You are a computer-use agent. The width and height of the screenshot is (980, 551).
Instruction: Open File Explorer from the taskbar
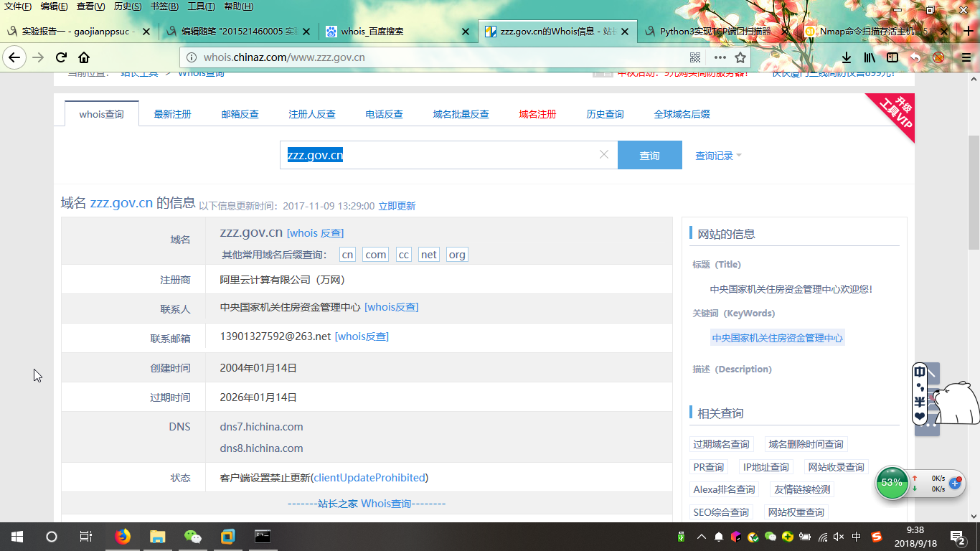[x=157, y=536]
